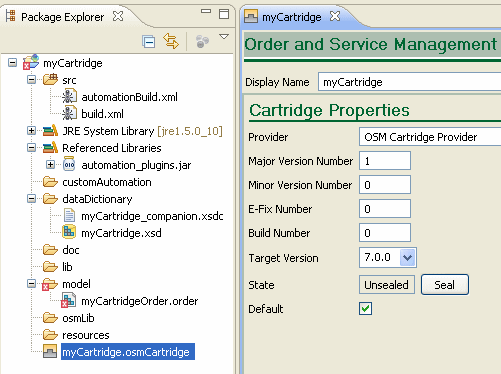Click the automationBuild.xml ant file icon
Image resolution: width=501 pixels, height=374 pixels.
click(x=69, y=96)
